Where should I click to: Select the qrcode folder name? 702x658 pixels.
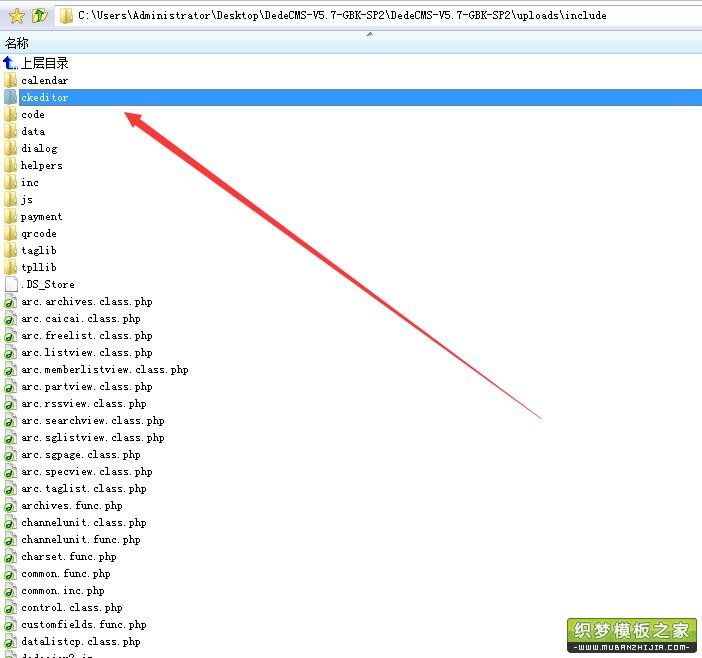pos(39,234)
